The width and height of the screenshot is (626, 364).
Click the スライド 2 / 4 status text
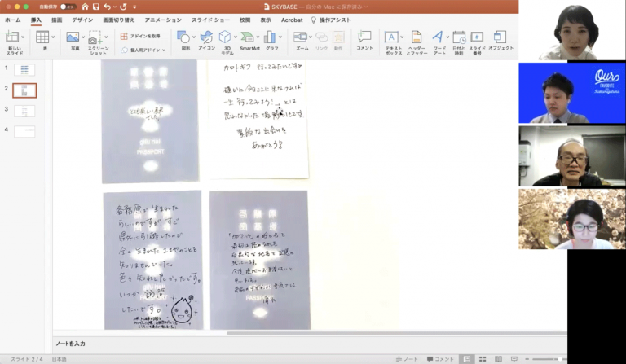coord(26,359)
